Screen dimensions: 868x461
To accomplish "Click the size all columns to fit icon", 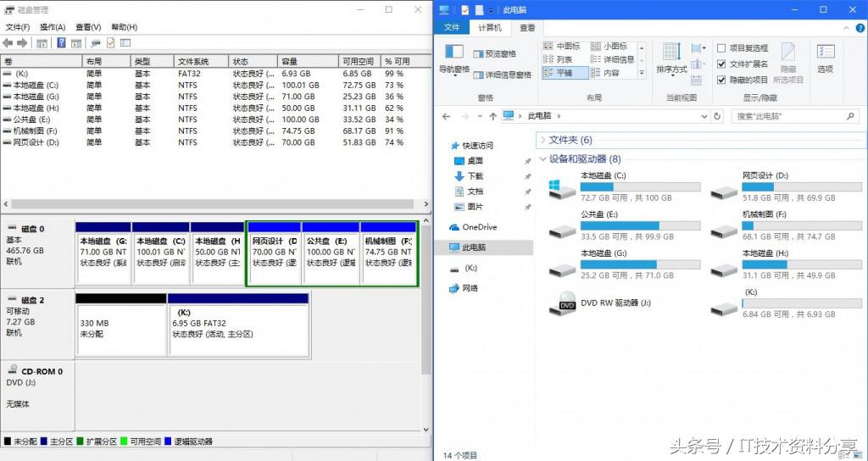I will pyautogui.click(x=697, y=81).
